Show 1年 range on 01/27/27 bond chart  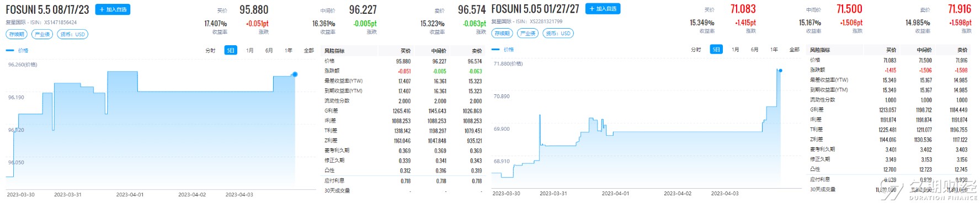[774, 50]
